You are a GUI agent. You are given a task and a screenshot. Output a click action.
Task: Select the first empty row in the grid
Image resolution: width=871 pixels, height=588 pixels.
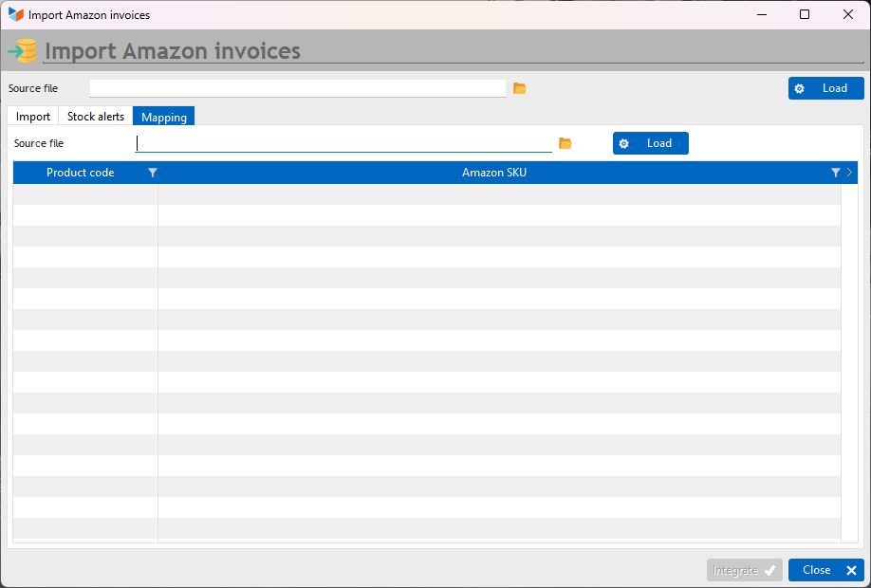coord(427,194)
